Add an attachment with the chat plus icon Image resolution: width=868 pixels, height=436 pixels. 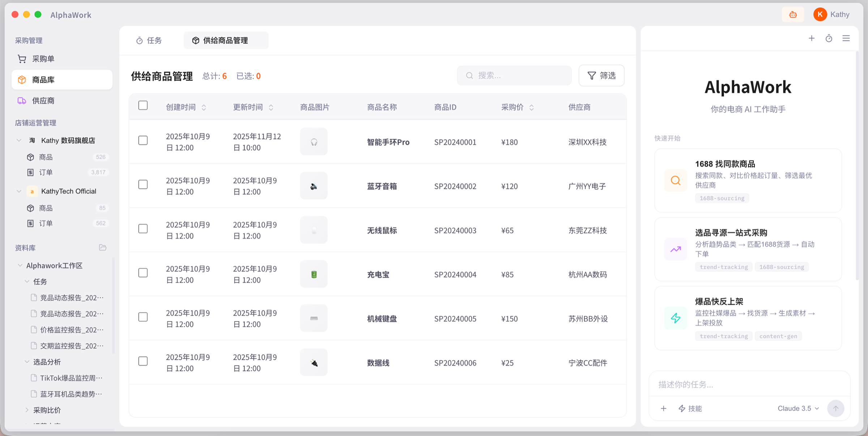(x=663, y=409)
